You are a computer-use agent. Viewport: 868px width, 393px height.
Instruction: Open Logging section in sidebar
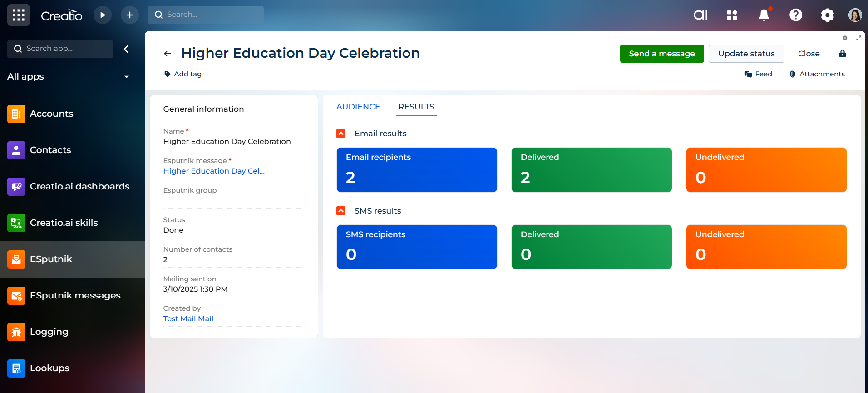[x=73, y=332]
